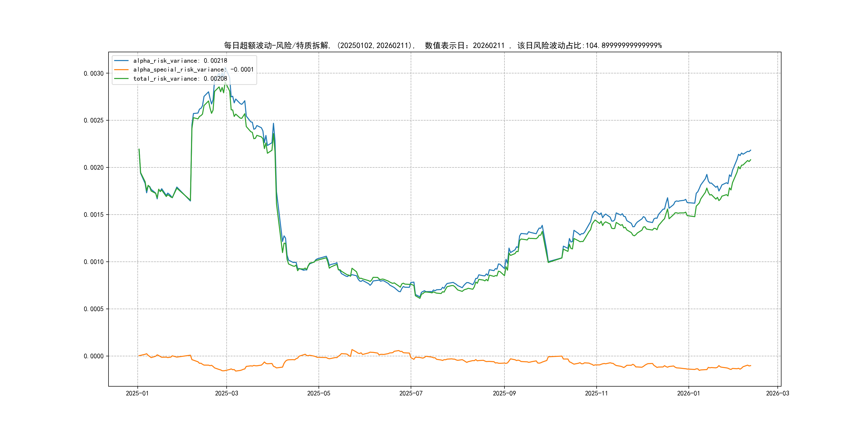Click the green total_risk_variance legend swatch
The image size is (868, 434).
[x=121, y=78]
